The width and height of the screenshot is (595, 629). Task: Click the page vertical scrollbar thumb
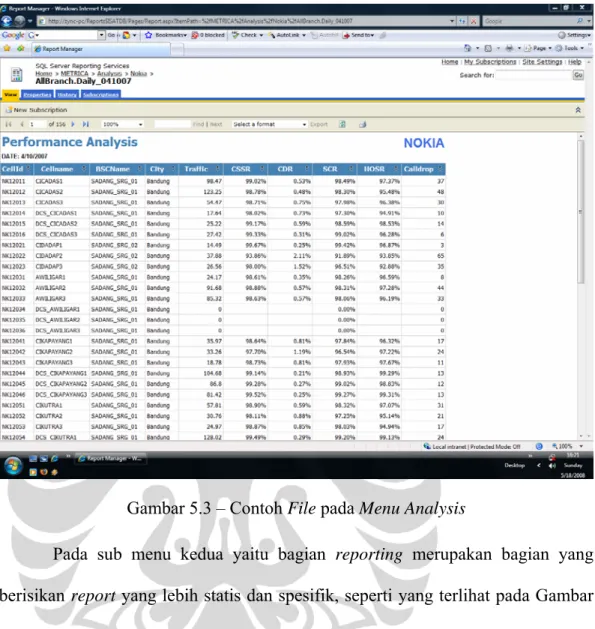(581, 212)
